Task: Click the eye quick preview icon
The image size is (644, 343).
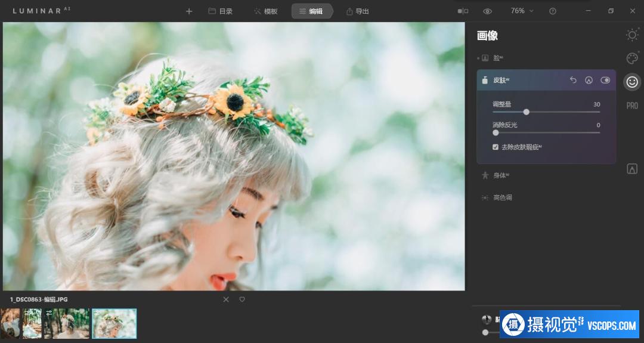Action: [x=488, y=11]
